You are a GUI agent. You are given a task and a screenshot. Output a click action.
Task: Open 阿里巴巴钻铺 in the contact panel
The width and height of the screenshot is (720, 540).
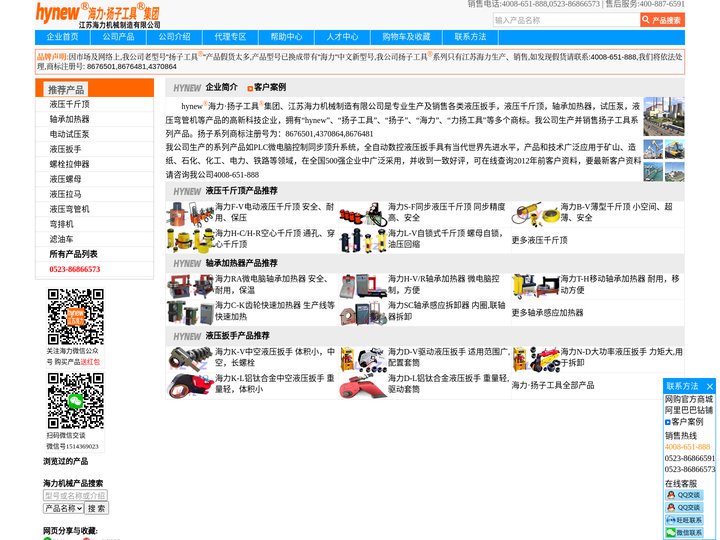coord(689,410)
